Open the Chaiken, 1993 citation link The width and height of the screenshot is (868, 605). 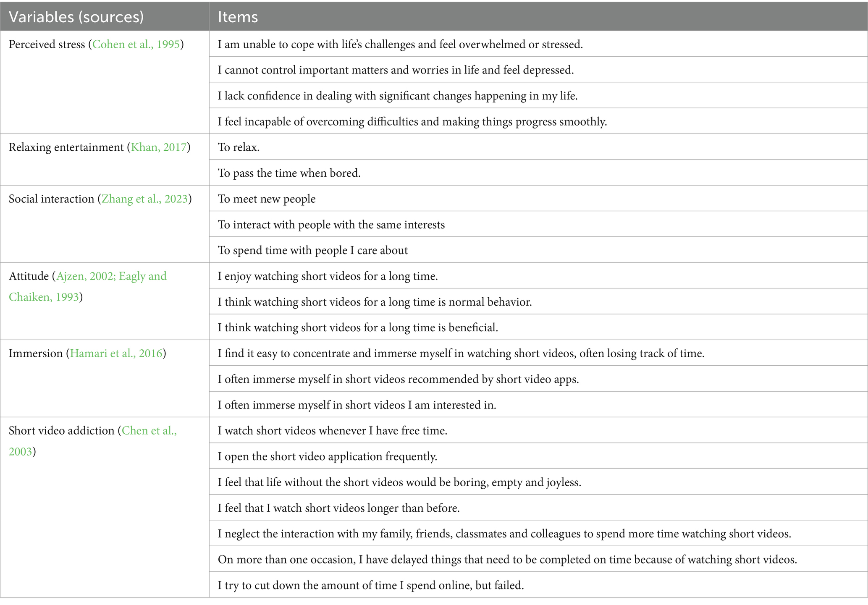[44, 297]
